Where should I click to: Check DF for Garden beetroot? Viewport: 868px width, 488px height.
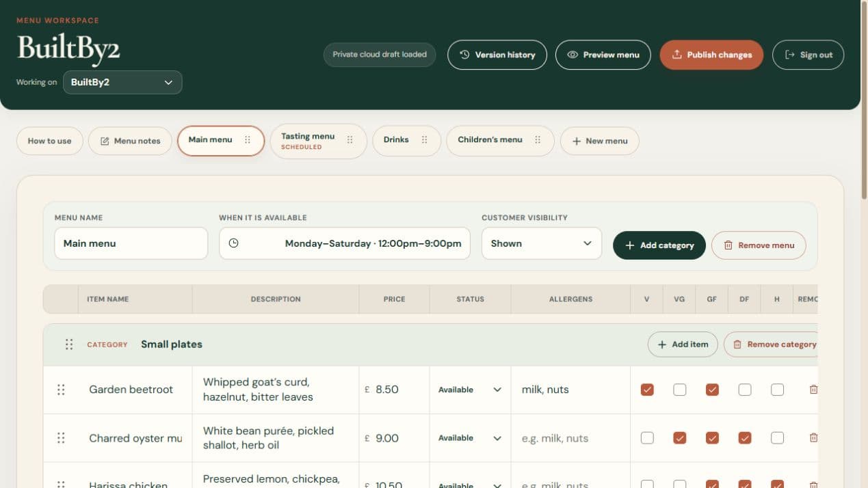click(x=745, y=390)
